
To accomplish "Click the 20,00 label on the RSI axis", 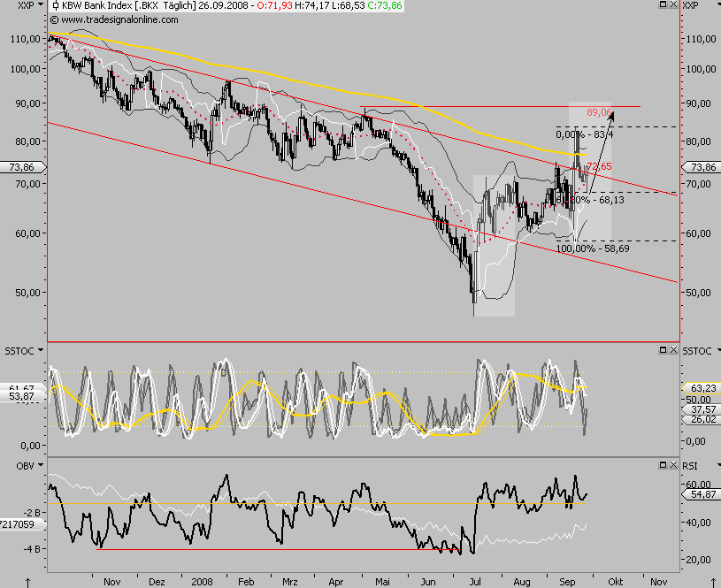I will click(x=699, y=560).
